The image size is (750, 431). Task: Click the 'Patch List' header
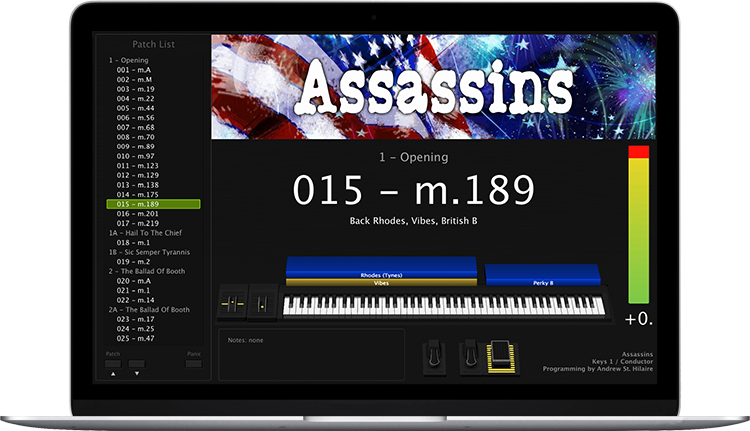point(154,44)
